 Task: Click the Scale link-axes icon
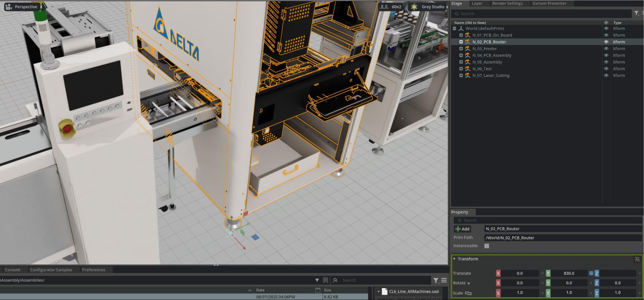pyautogui.click(x=468, y=293)
